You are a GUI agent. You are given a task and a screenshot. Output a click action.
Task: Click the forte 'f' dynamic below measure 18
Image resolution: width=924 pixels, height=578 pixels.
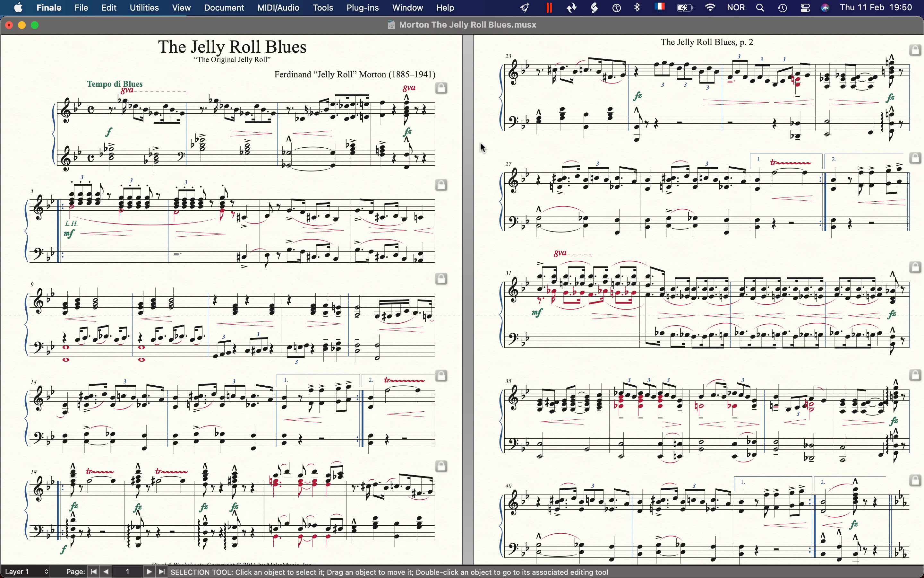pyautogui.click(x=64, y=550)
